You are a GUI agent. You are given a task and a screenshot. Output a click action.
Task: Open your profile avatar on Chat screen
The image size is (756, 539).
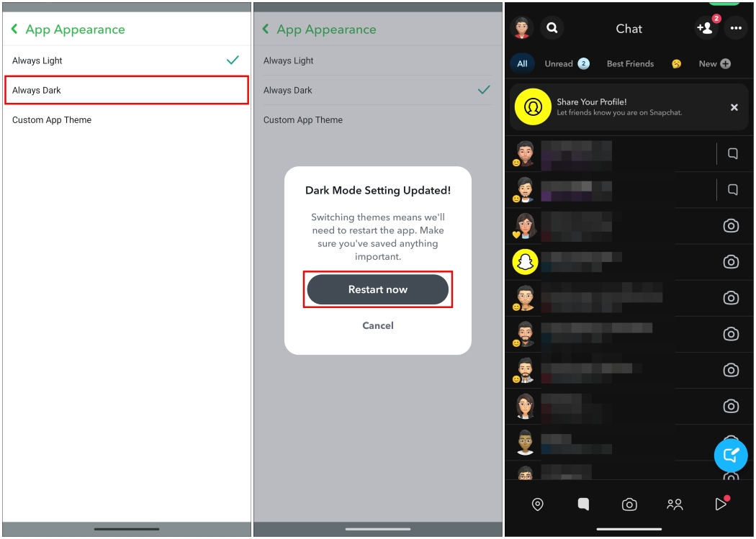[521, 27]
